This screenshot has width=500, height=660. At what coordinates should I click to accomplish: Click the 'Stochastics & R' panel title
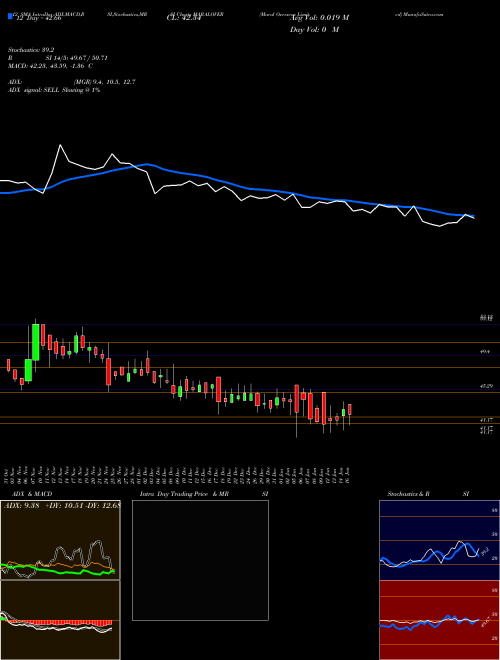click(409, 494)
